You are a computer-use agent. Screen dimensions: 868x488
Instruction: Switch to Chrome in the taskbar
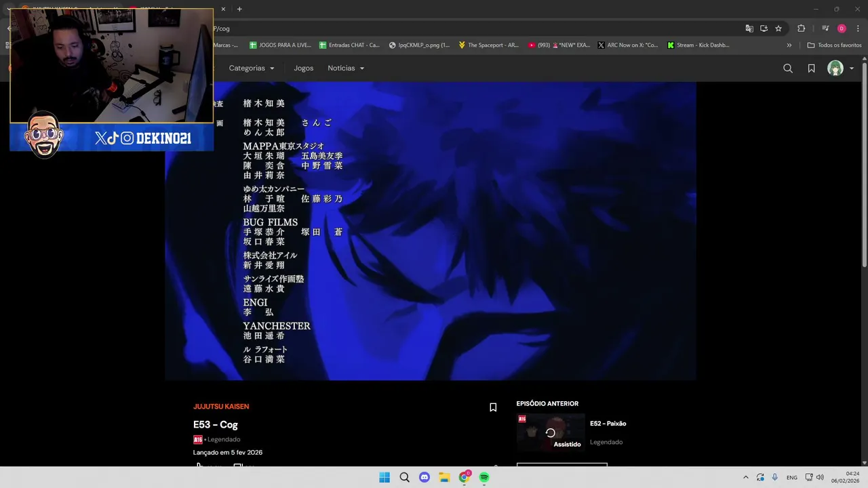(465, 477)
